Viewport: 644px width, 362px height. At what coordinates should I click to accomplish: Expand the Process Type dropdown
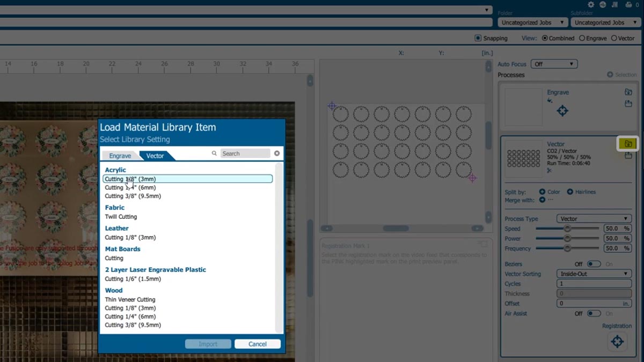pyautogui.click(x=593, y=219)
